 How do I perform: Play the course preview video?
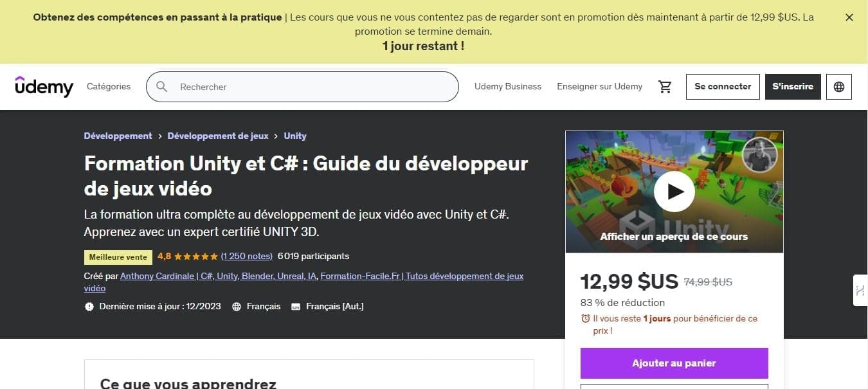(x=674, y=192)
